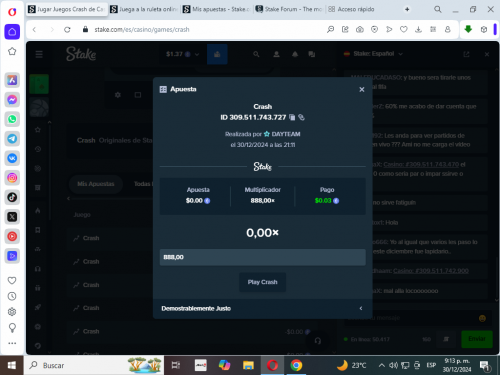This screenshot has width=500, height=375.
Task: Open Stake notifications bell
Action: [295, 54]
